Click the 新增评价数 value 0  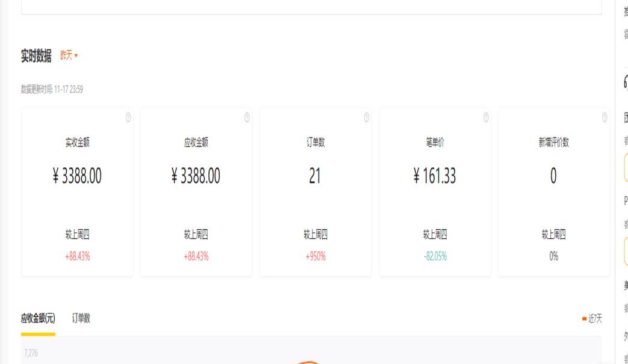[x=553, y=176]
